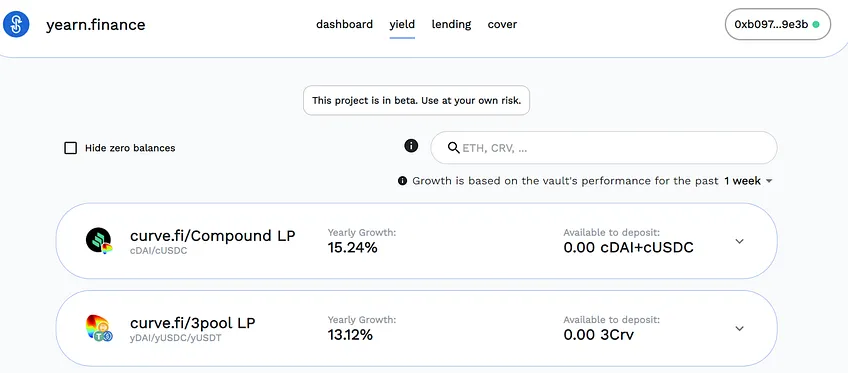Click the info icon beside the search box
Viewport: 848px width, 373px height.
(x=411, y=145)
